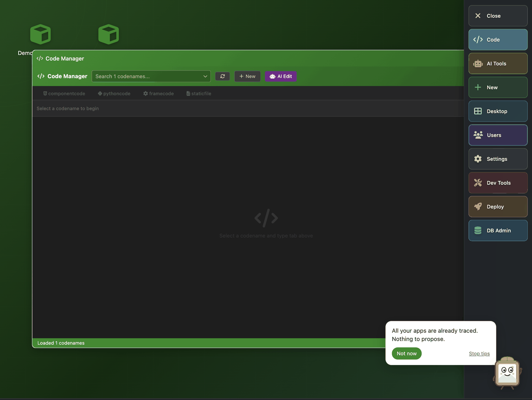Open the second cube desktop icon
The width and height of the screenshot is (532, 400).
[x=109, y=34]
